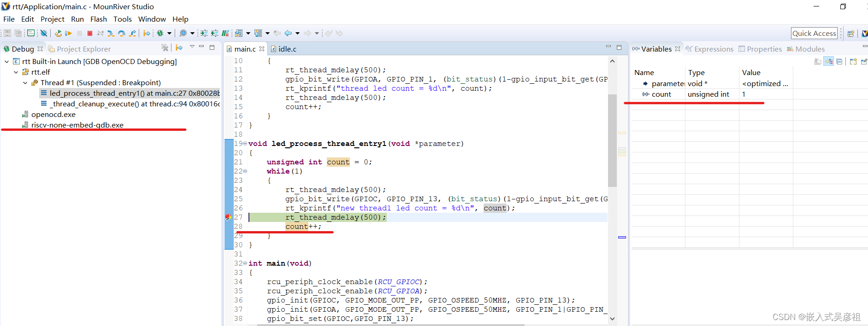
Task: Click the Search magnifier icon
Action: [183, 33]
